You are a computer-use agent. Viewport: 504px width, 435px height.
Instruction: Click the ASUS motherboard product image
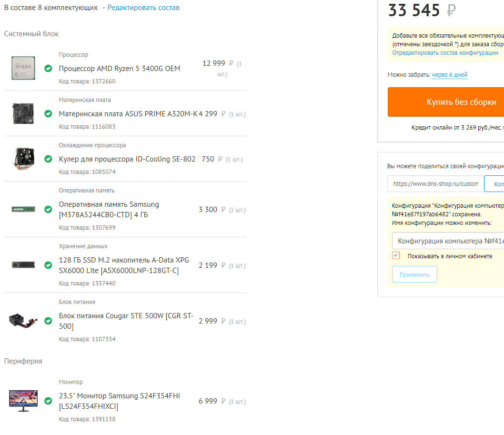tap(23, 113)
